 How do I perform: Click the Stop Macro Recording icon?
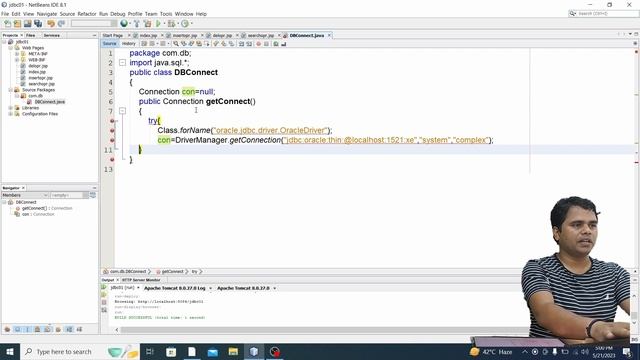click(x=266, y=44)
